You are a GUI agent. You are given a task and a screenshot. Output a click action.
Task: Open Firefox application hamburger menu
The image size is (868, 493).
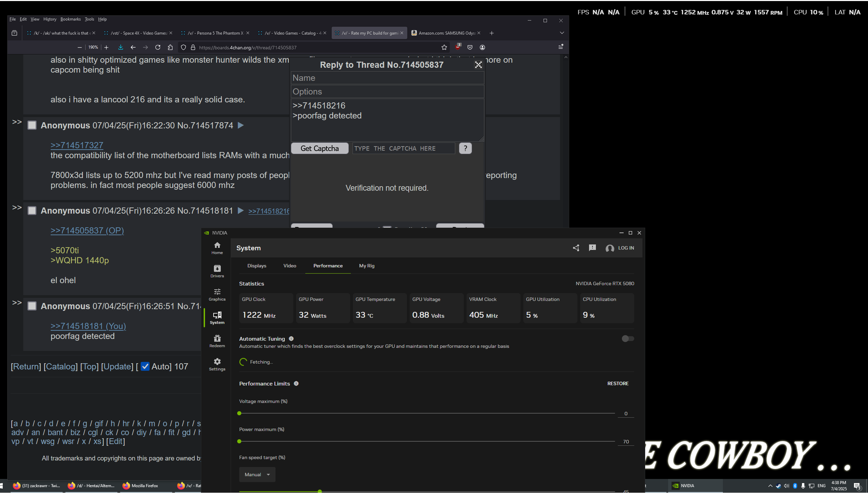[x=561, y=47]
